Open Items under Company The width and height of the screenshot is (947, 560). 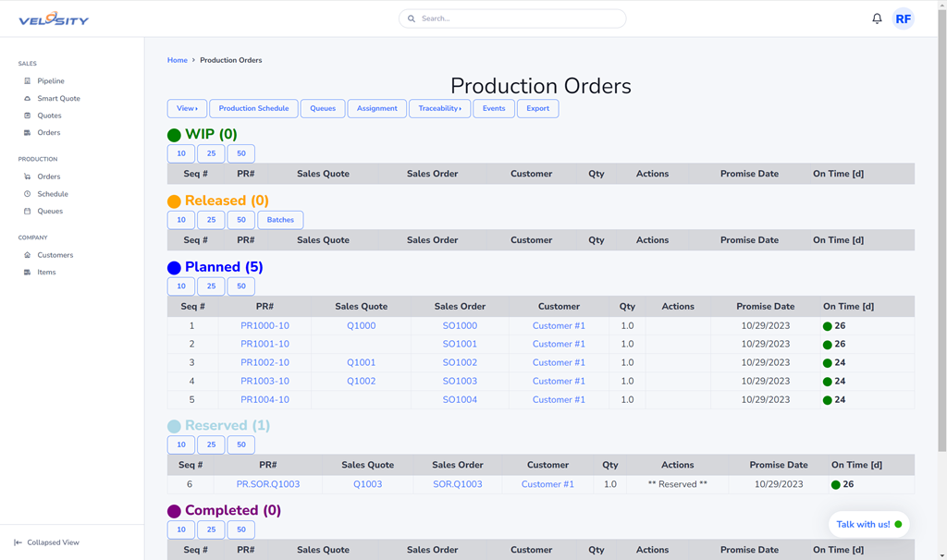point(46,273)
